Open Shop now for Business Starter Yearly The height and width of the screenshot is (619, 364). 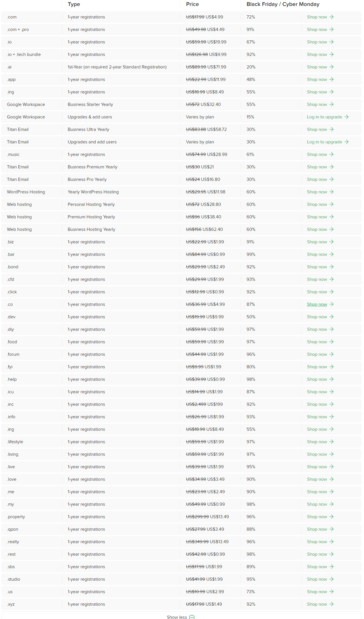pos(317,104)
